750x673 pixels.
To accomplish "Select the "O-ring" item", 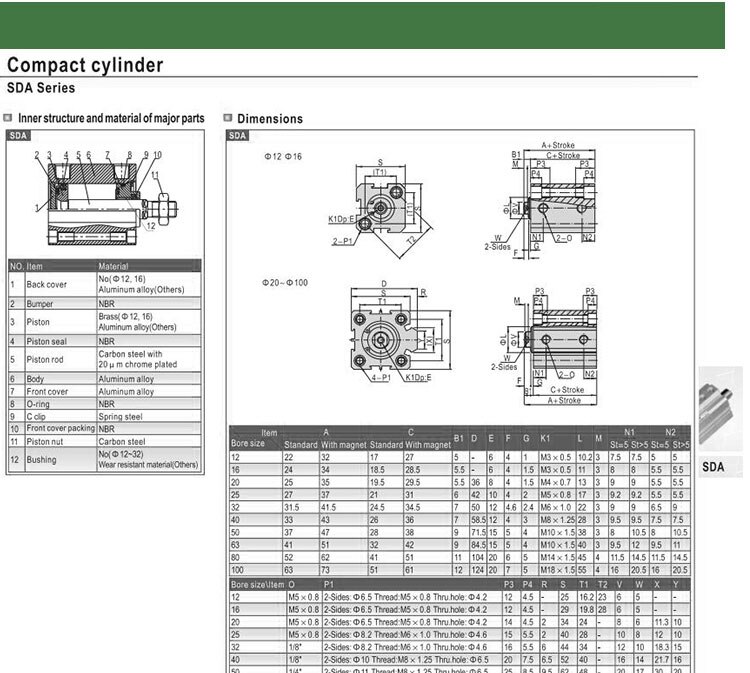I will (x=38, y=404).
